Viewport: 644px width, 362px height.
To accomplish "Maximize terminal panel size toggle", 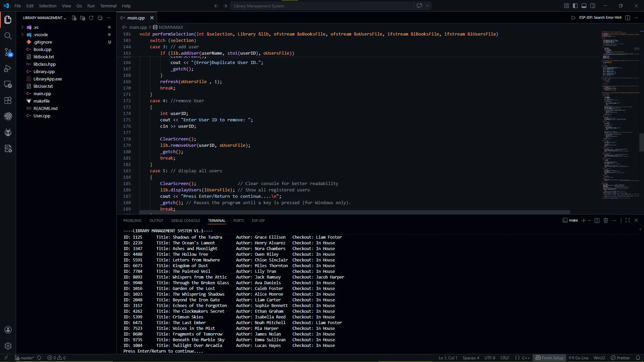I will point(628,220).
